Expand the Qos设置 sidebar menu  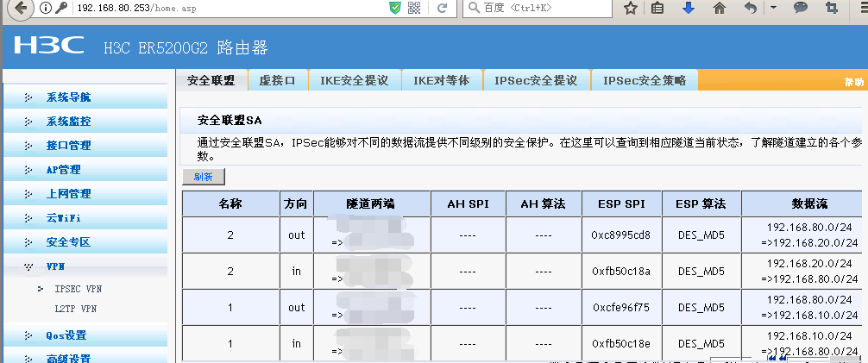pyautogui.click(x=85, y=335)
